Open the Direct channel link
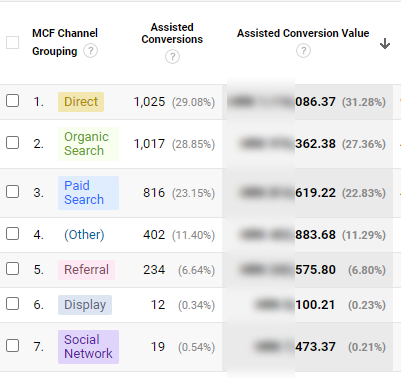 tap(81, 102)
